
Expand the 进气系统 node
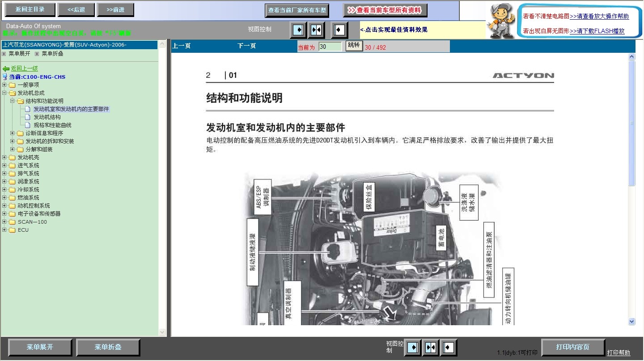(x=4, y=166)
